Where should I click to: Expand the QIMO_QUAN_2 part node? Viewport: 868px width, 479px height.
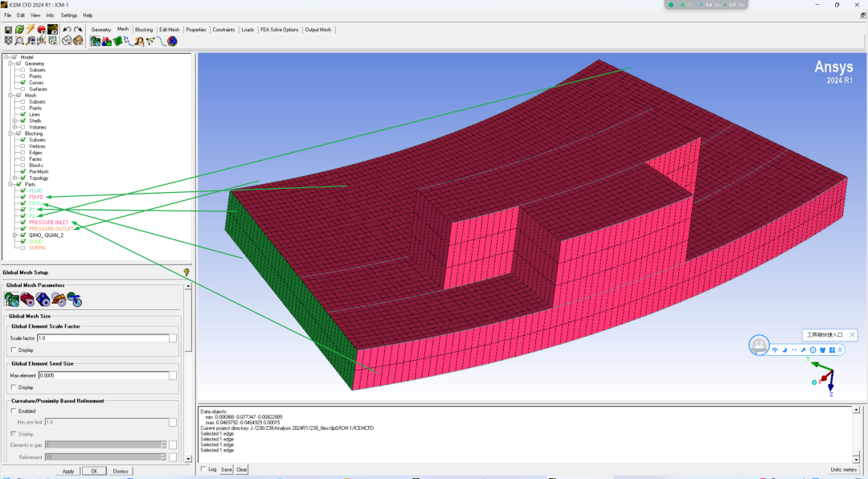15,235
